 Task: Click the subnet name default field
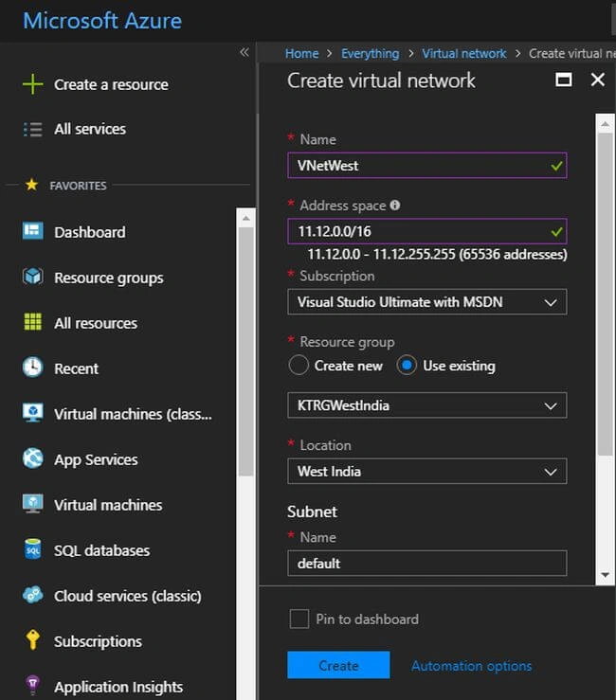(427, 564)
